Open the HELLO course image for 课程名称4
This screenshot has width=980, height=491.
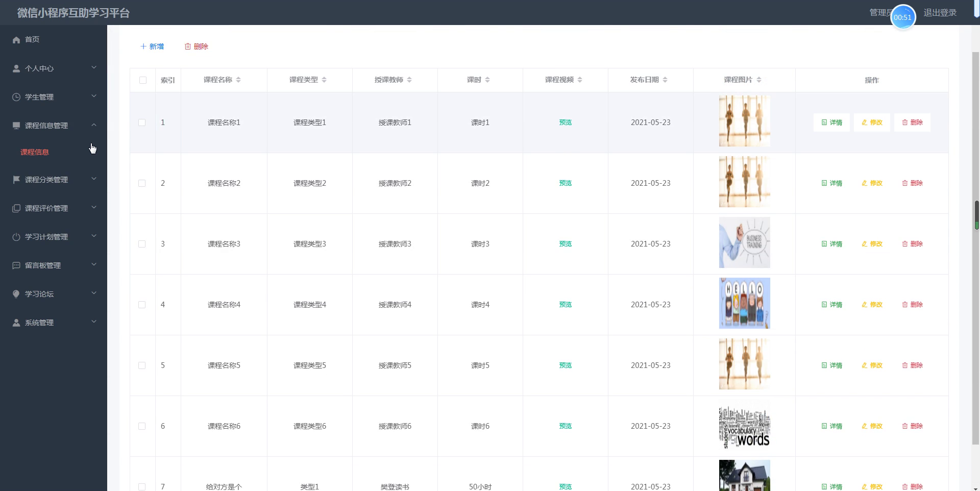[x=745, y=303]
